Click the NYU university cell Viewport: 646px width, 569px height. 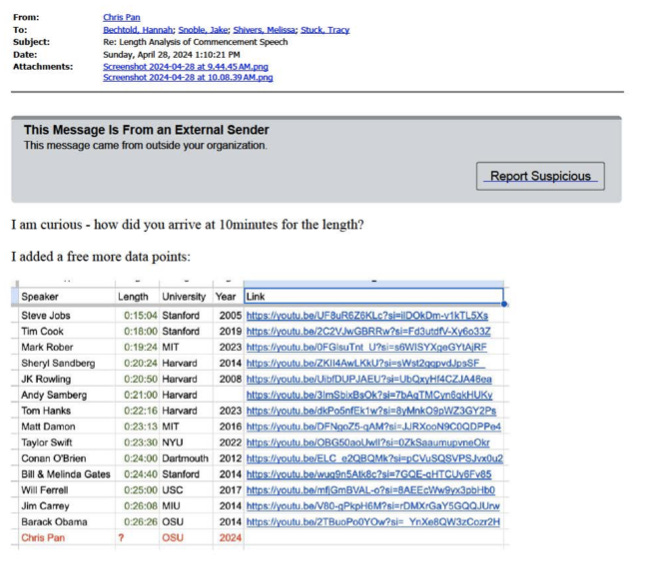(186, 443)
